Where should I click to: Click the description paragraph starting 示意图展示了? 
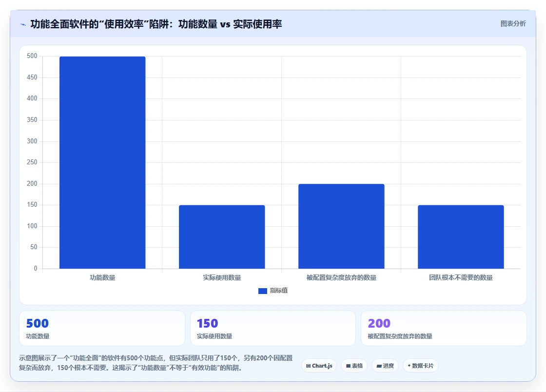click(x=156, y=363)
